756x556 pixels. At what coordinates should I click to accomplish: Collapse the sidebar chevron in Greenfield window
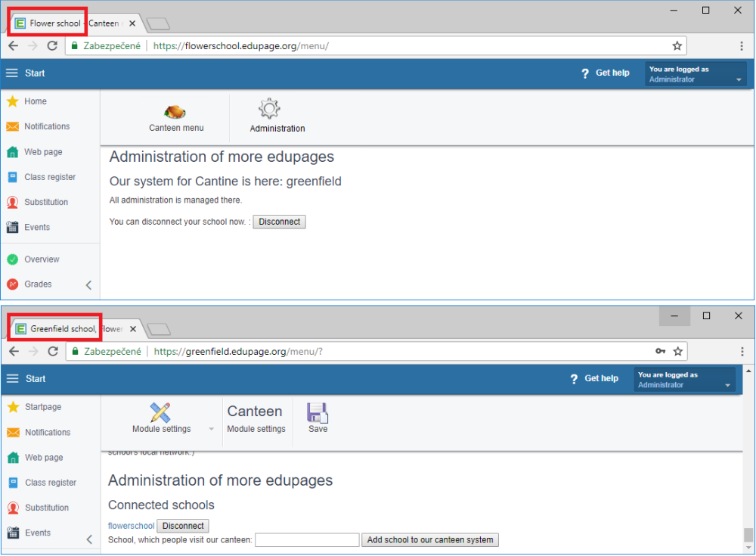tap(89, 539)
